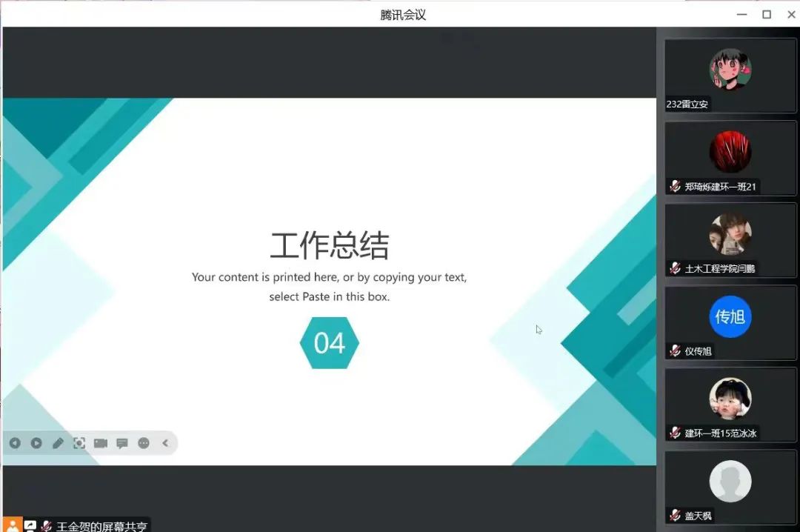Click the screen share arrow icon
The height and width of the screenshot is (532, 800).
tap(30, 526)
